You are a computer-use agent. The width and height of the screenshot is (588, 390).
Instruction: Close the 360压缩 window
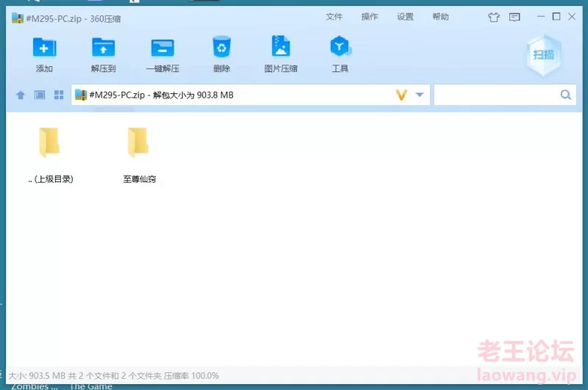pos(572,16)
